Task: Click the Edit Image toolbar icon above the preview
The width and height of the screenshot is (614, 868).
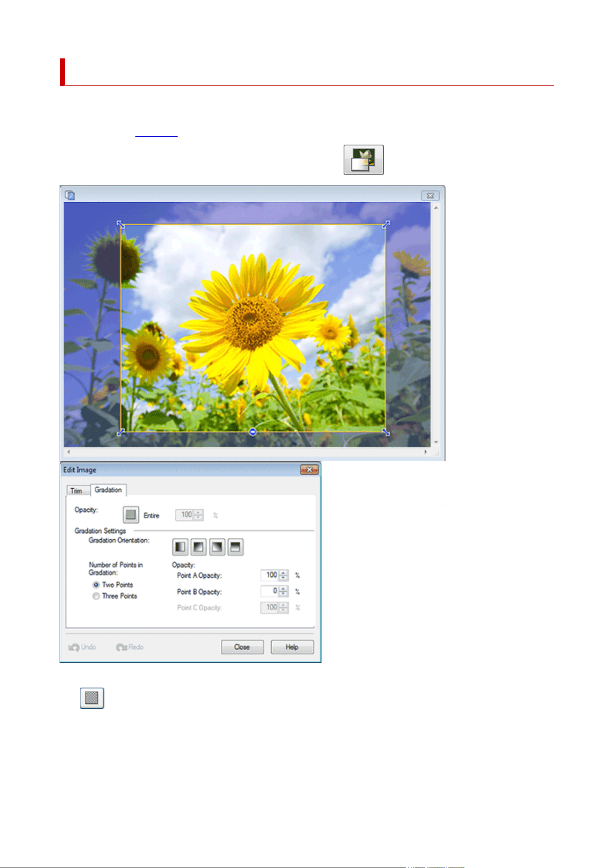Action: (363, 160)
